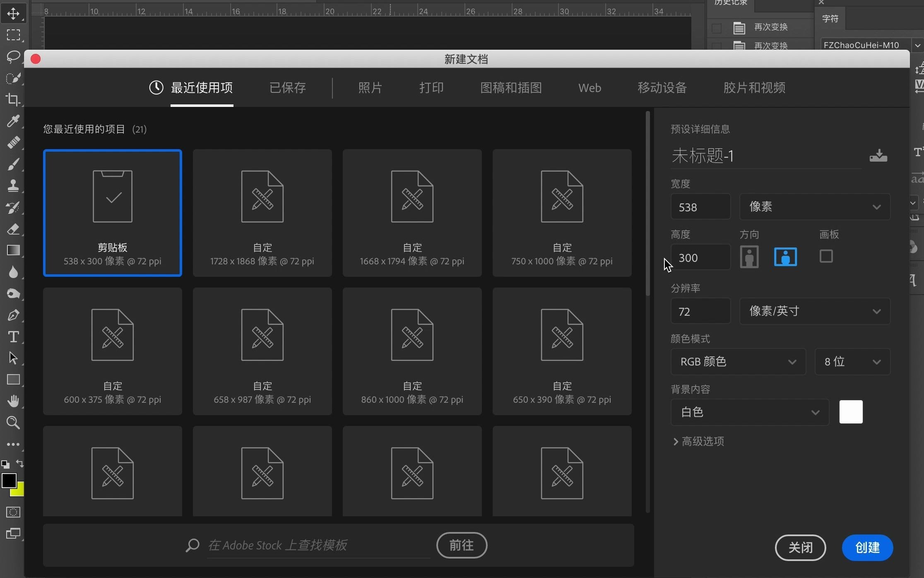This screenshot has height=578, width=924.
Task: Open the 字符 panel tab
Action: 830,19
